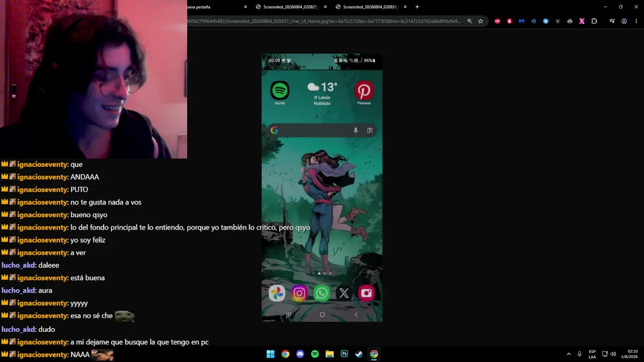Screen dimensions: 644x362
Task: Open the Extensions puzzle piece menu
Action: [594, 21]
